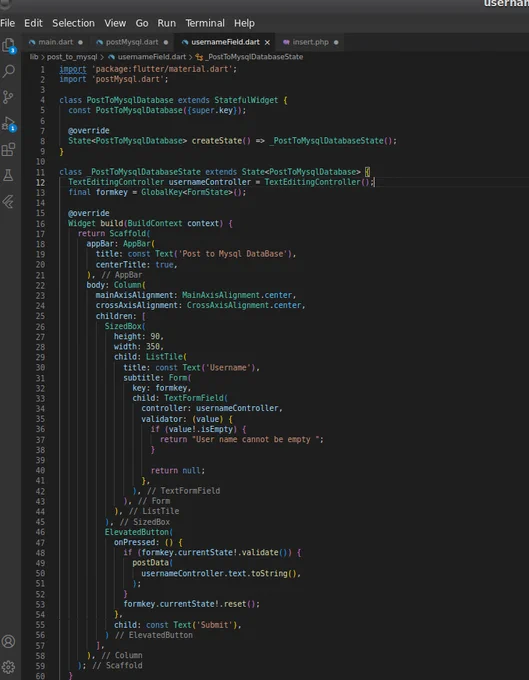This screenshot has width=529, height=680.
Task: Open the Extensions view icon
Action: [x=8, y=150]
